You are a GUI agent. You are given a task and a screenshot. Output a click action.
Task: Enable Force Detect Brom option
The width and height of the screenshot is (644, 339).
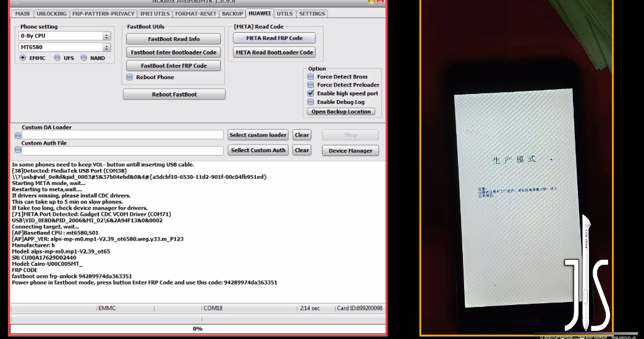[x=310, y=77]
